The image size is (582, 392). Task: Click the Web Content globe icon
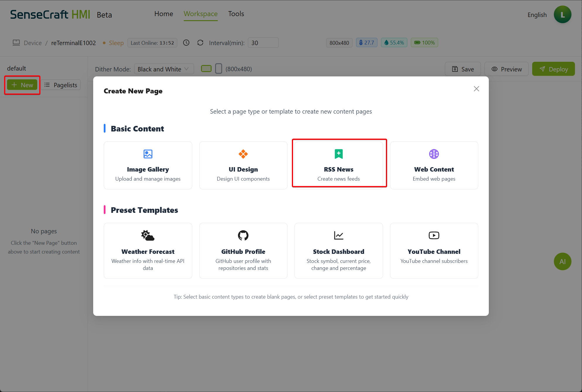pos(434,154)
